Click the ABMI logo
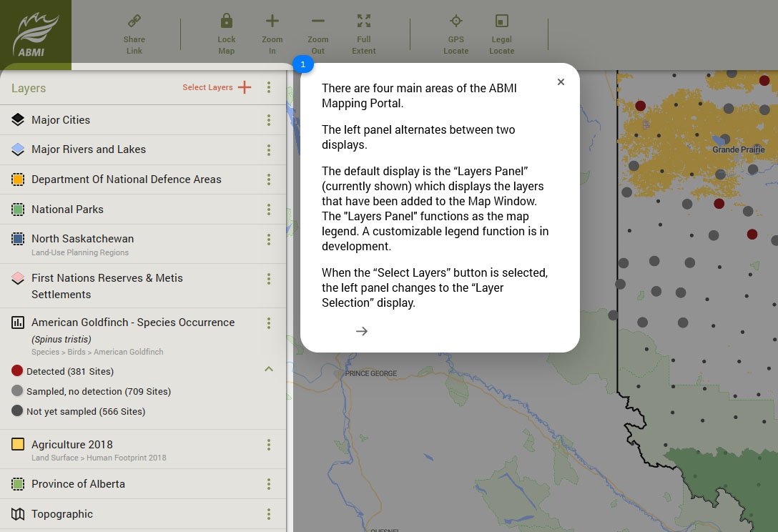 [35, 35]
